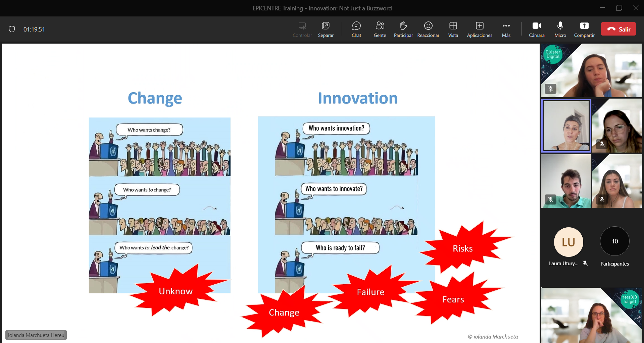The width and height of the screenshot is (644, 343).
Task: Open the Reaccionar emoji reactions
Action: 428,29
